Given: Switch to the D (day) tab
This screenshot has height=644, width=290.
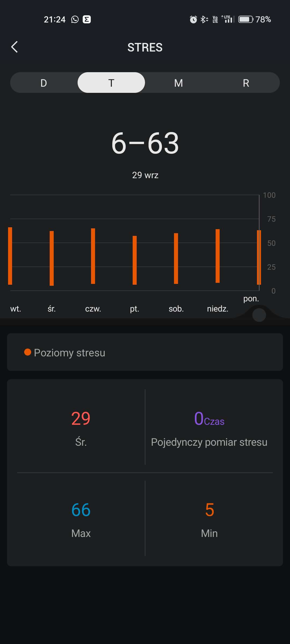Looking at the screenshot, I should click(44, 83).
